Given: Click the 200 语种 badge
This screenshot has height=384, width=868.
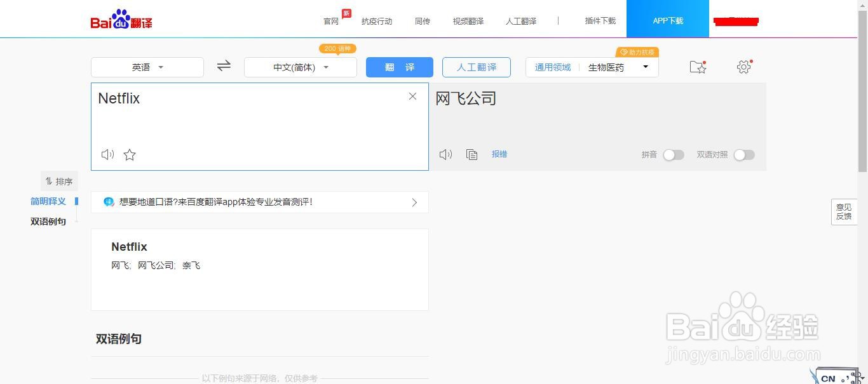Looking at the screenshot, I should click(337, 49).
